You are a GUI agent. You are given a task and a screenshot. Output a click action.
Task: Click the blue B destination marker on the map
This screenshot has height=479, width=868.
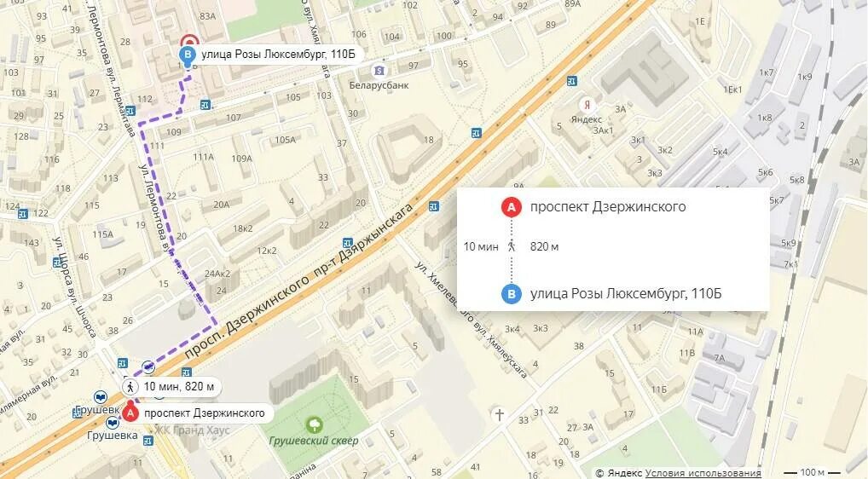coord(188,55)
